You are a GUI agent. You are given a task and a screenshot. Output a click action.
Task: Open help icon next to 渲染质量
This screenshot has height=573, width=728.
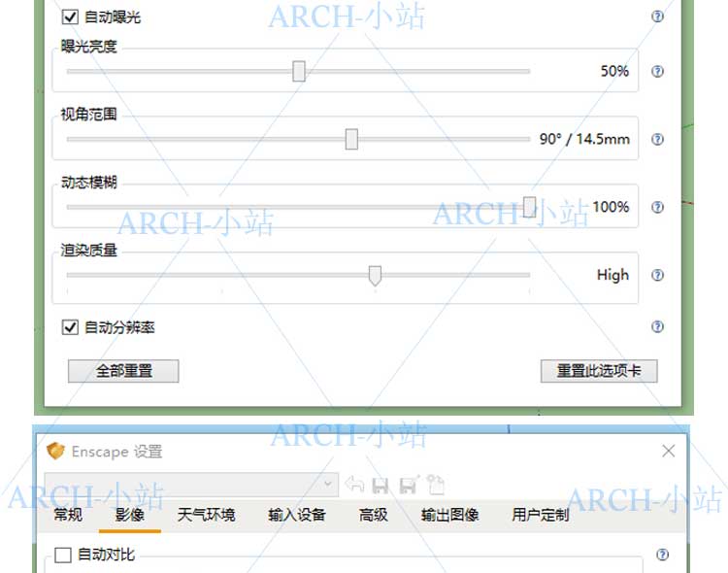658,275
